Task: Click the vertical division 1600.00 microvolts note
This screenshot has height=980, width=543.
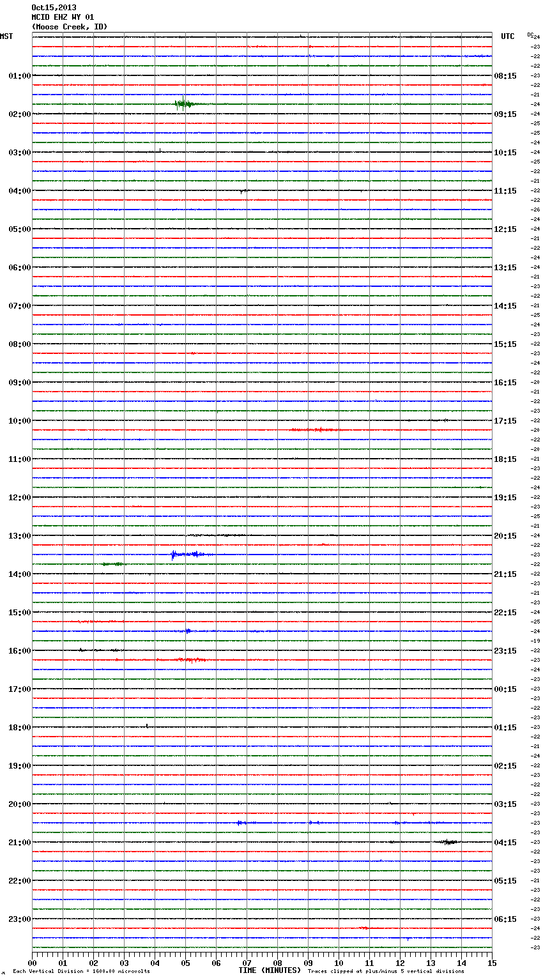Action: point(82,972)
